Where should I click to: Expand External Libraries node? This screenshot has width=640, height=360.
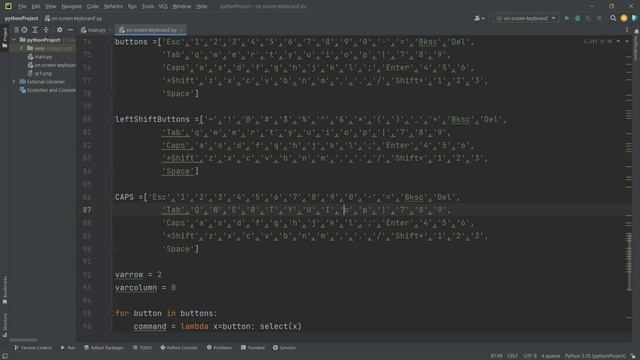click(14, 82)
